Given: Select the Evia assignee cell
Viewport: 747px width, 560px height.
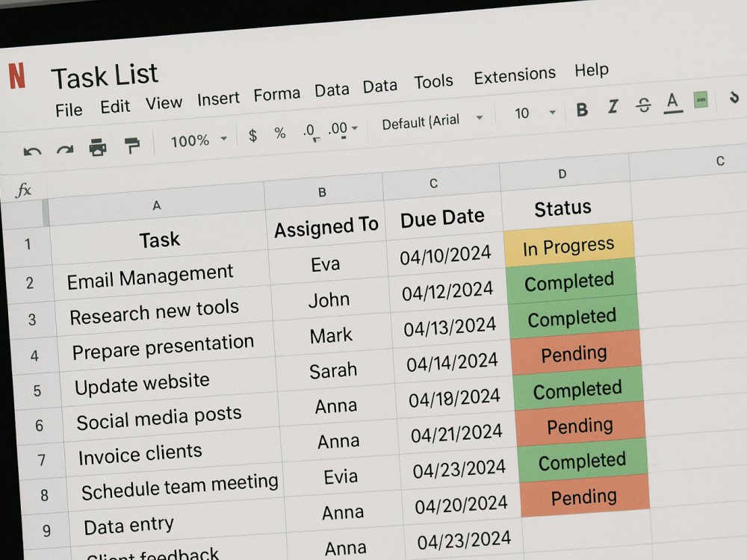Looking at the screenshot, I should [x=341, y=476].
